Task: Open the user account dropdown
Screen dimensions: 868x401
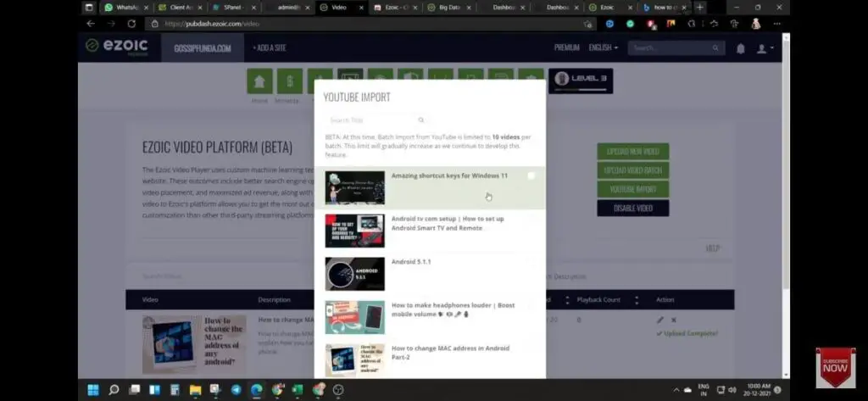Action: pyautogui.click(x=765, y=48)
